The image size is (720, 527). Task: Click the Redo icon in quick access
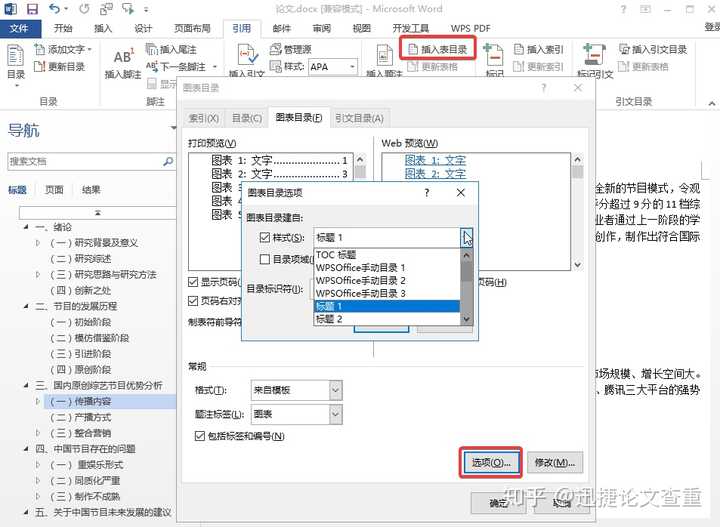(x=84, y=9)
